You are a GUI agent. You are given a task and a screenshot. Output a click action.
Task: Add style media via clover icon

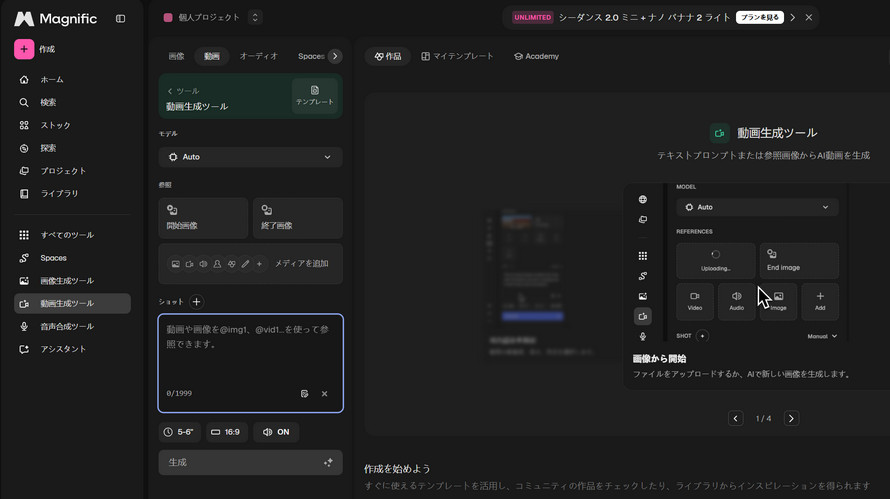pyautogui.click(x=232, y=264)
